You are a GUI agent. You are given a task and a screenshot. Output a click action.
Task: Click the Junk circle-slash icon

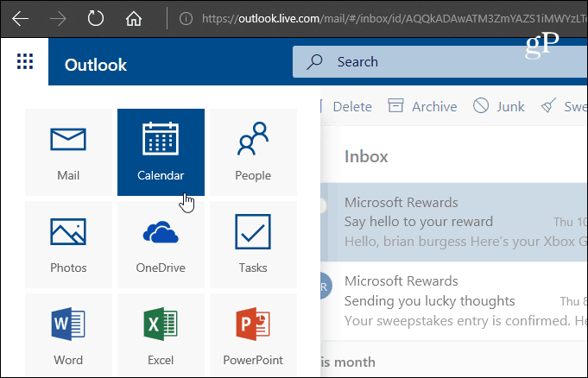(481, 106)
